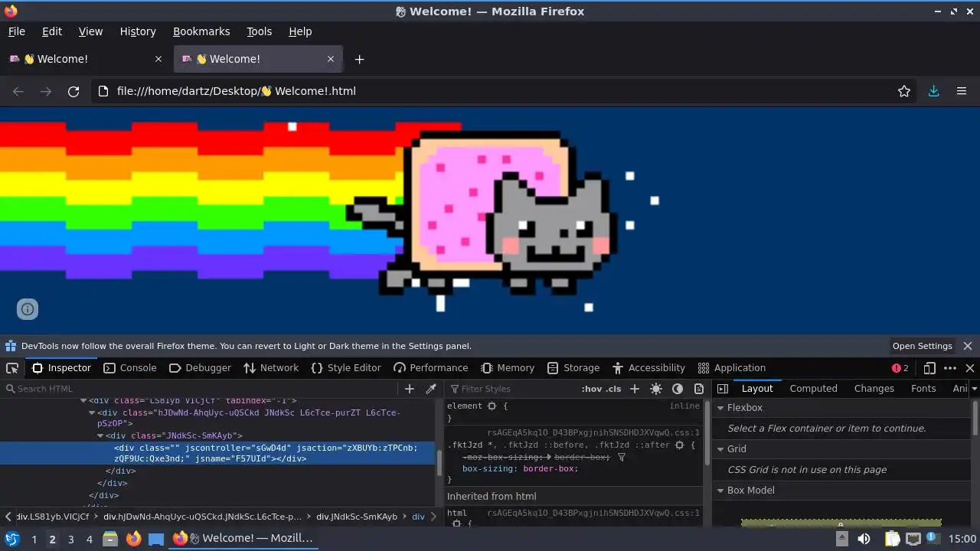Screen dimensions: 980x551
Task: Switch to workspace 3 in taskbar
Action: [70, 539]
